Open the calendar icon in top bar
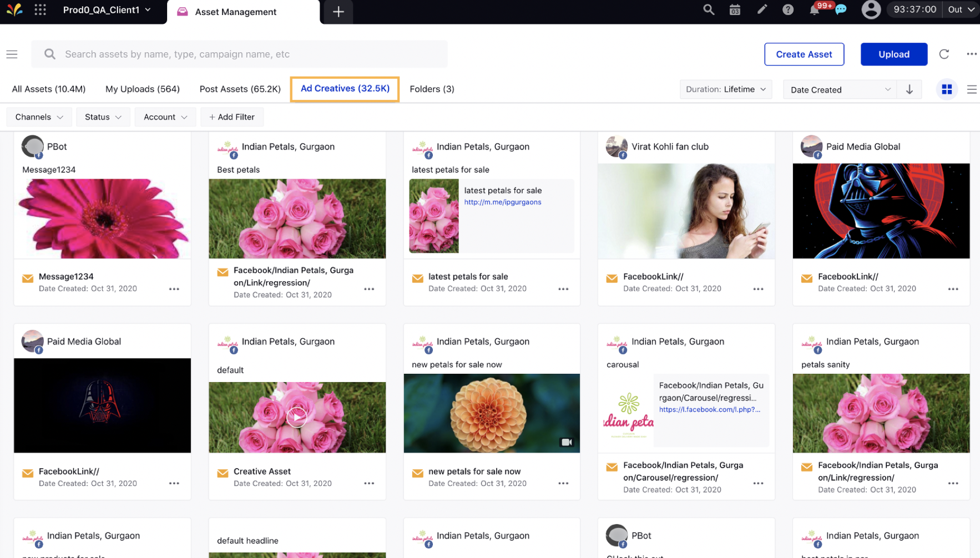The width and height of the screenshot is (980, 558). coord(735,9)
